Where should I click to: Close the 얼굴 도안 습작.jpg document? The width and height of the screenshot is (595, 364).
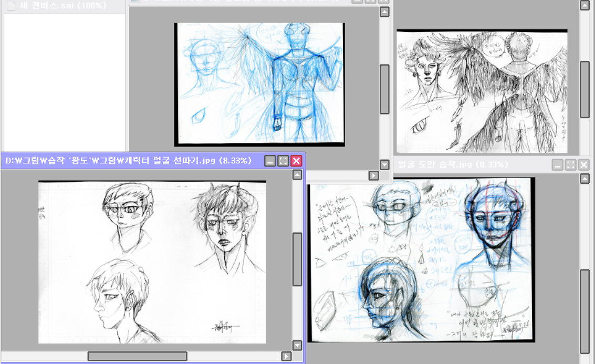583,165
